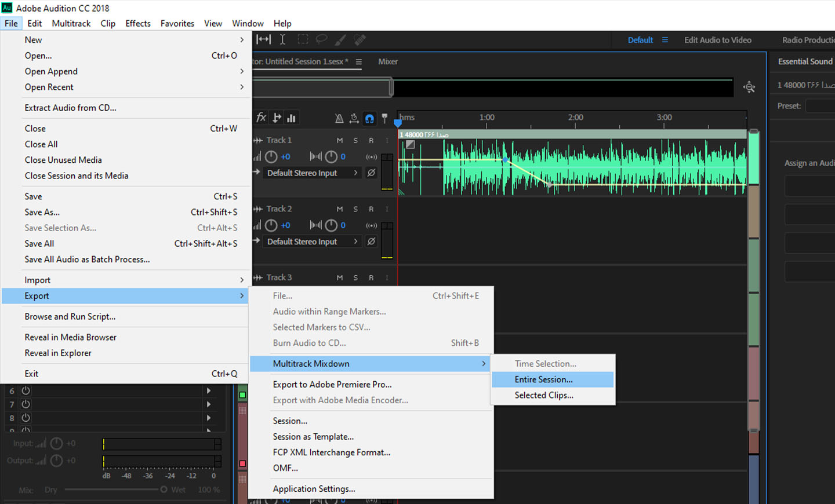The width and height of the screenshot is (835, 504).
Task: Toggle the metronome icon
Action: (x=339, y=118)
